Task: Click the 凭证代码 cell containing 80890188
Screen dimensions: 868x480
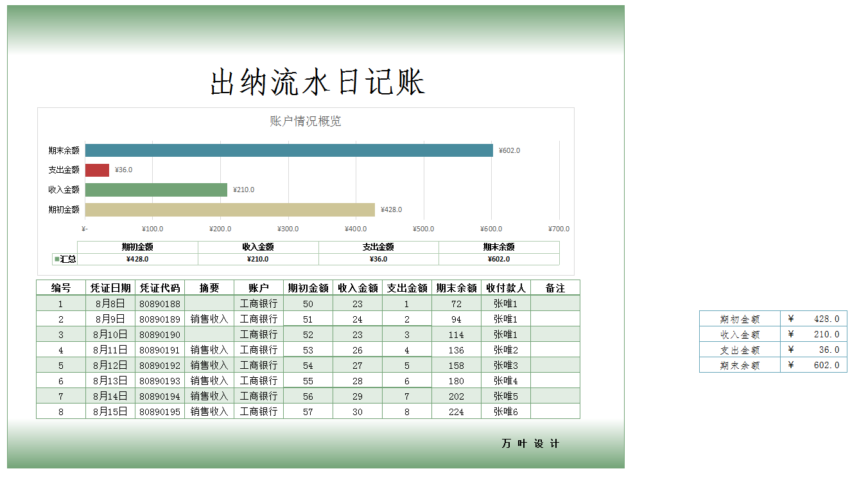Action: click(x=161, y=303)
